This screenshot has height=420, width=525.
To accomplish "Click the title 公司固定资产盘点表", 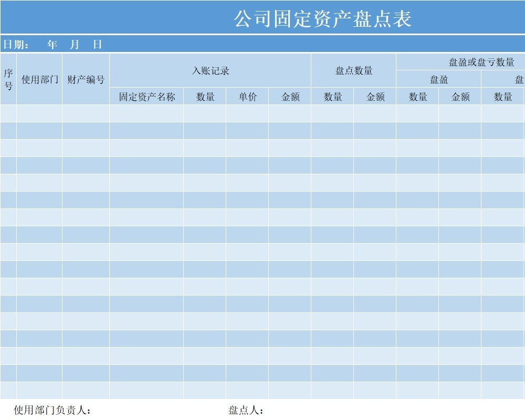I will tap(324, 18).
